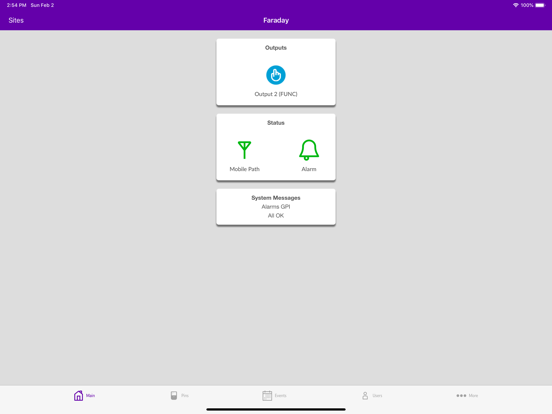Tap the Faraday site title
Viewport: 552px width, 414px height.
[276, 20]
